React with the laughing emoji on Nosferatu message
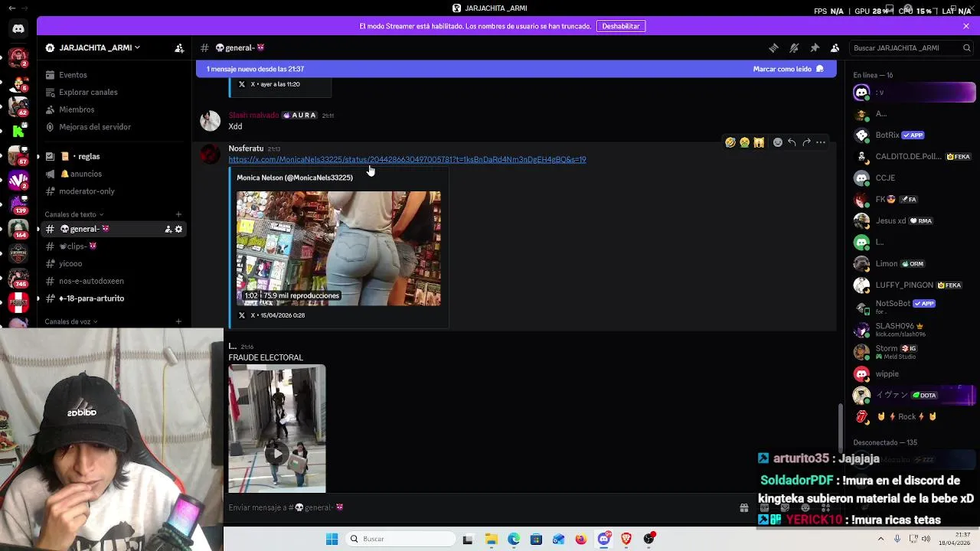 click(730, 142)
